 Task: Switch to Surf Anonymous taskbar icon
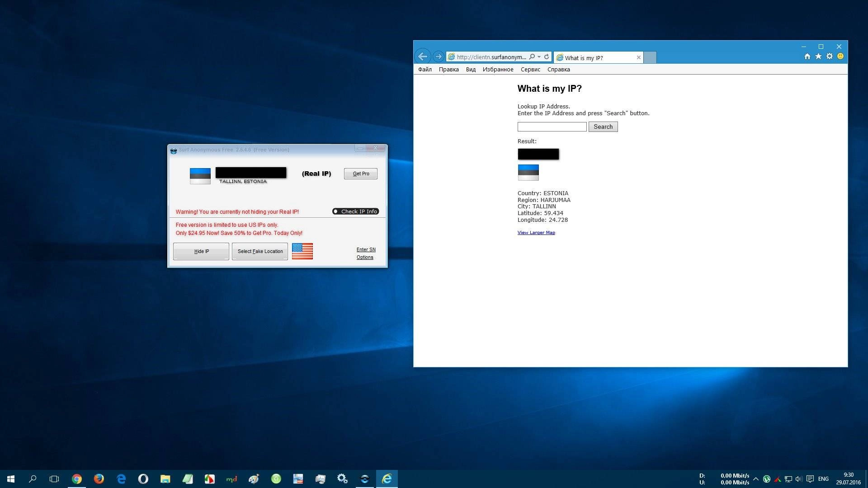tap(364, 479)
